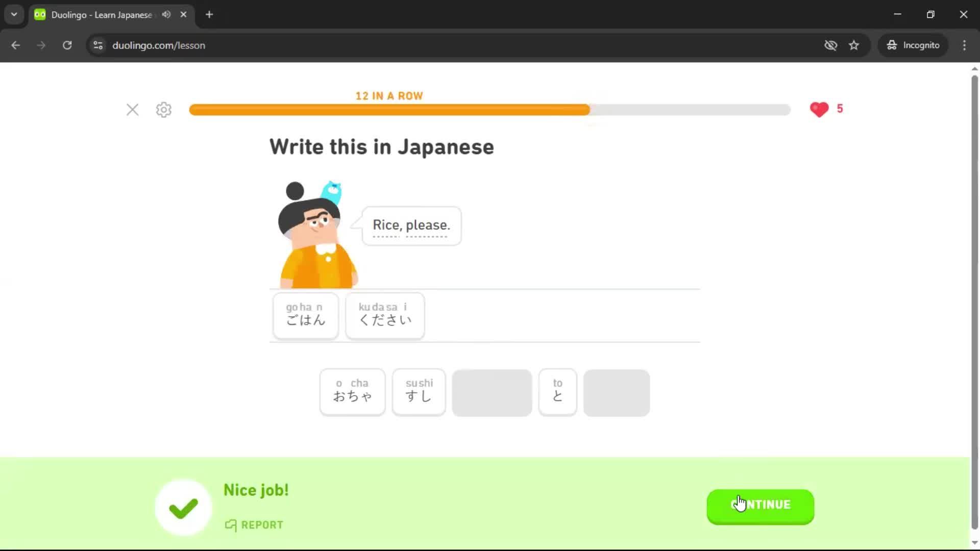Click the orange lesson progress bar
The height and width of the screenshot is (551, 980).
388,110
